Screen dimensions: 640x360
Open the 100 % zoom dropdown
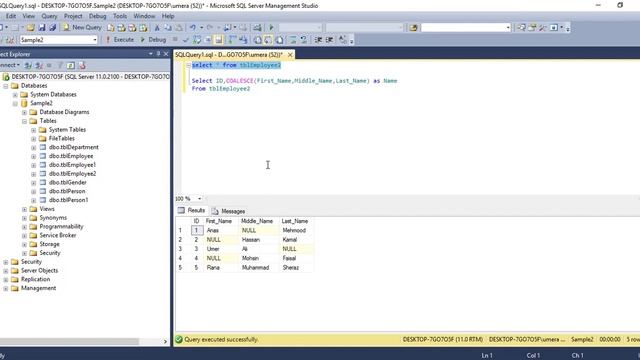pos(200,199)
